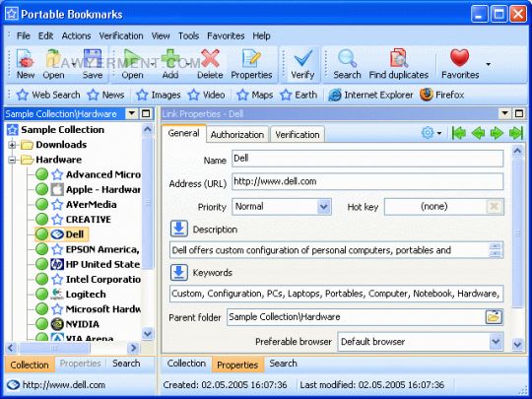
Task: Go to first link with green arrow
Action: pos(459,133)
